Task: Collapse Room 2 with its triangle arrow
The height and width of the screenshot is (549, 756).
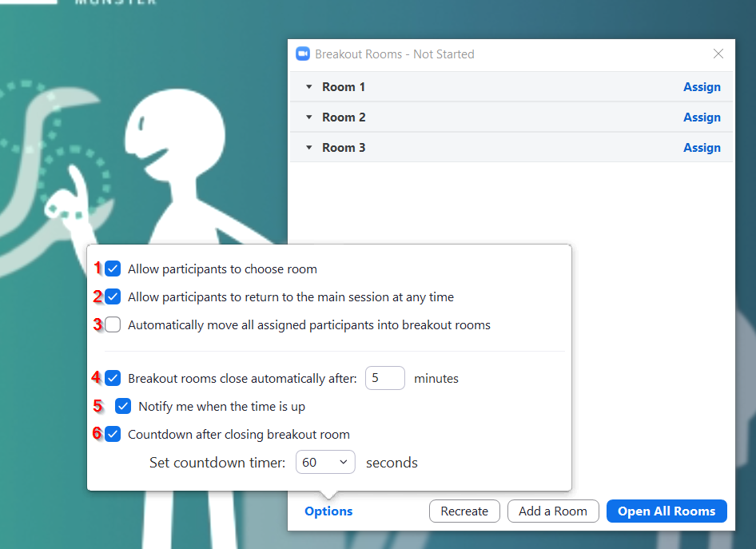Action: (309, 117)
